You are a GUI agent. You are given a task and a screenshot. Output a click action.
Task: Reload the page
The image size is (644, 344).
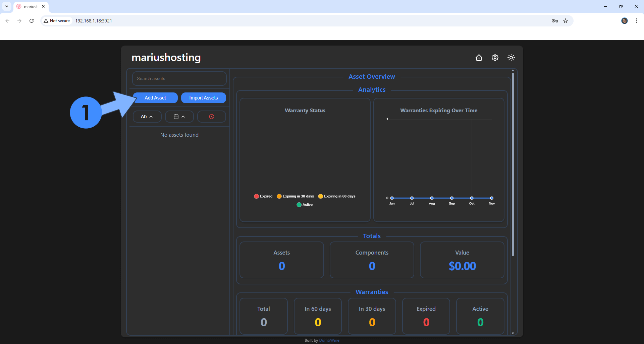coord(32,21)
